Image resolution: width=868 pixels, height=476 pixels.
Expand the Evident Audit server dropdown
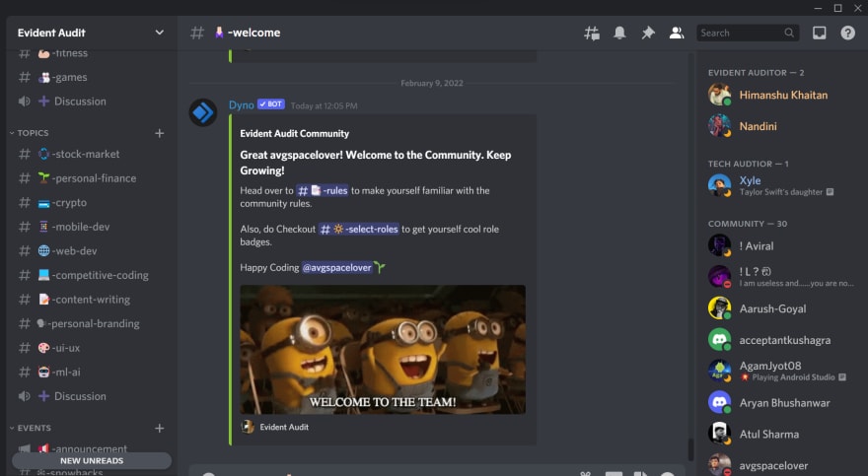[160, 33]
